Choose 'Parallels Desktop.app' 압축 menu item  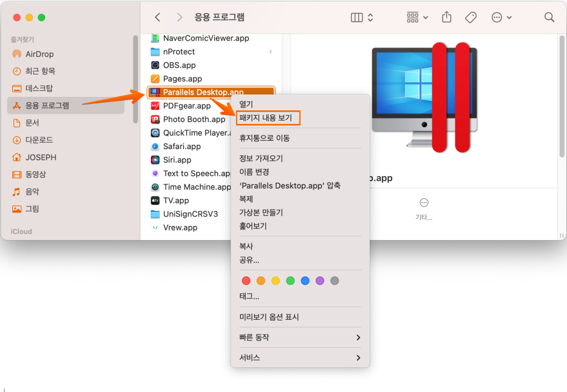[300, 185]
